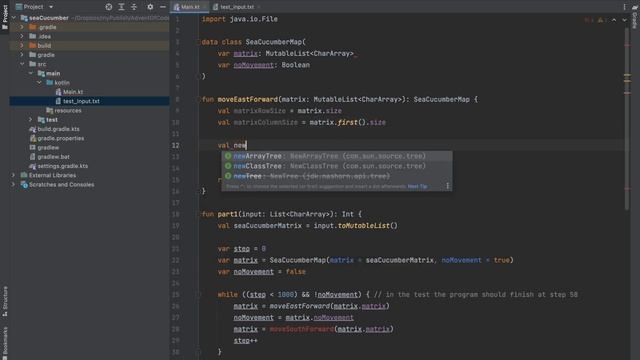Viewport: 640px width, 360px height.
Task: Switch to the Main.kt editor tab
Action: coord(190,7)
